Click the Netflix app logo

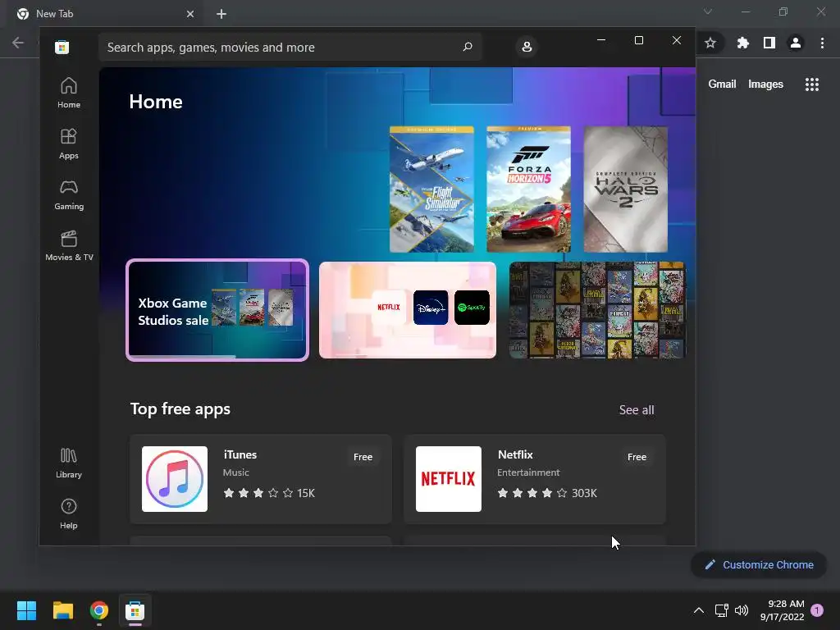point(449,479)
